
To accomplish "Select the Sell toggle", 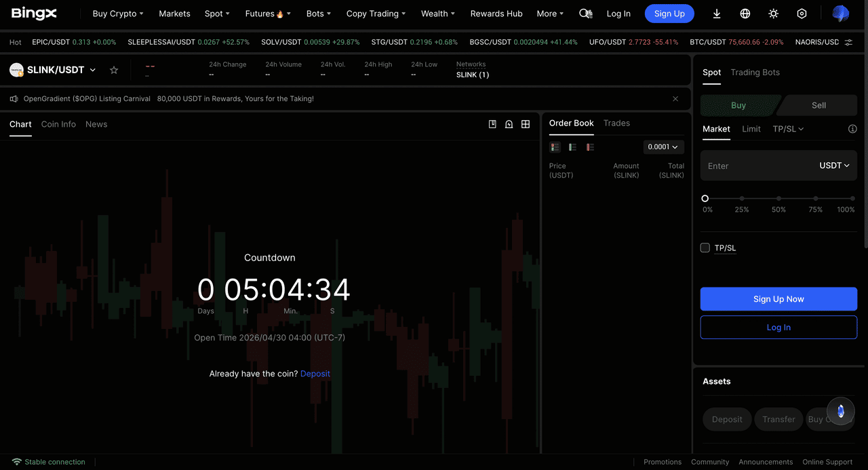I will click(x=818, y=105).
